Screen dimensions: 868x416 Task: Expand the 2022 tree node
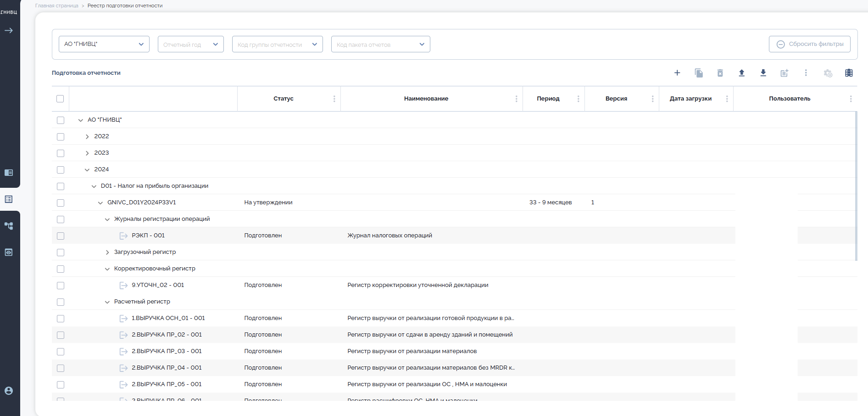[x=87, y=137]
